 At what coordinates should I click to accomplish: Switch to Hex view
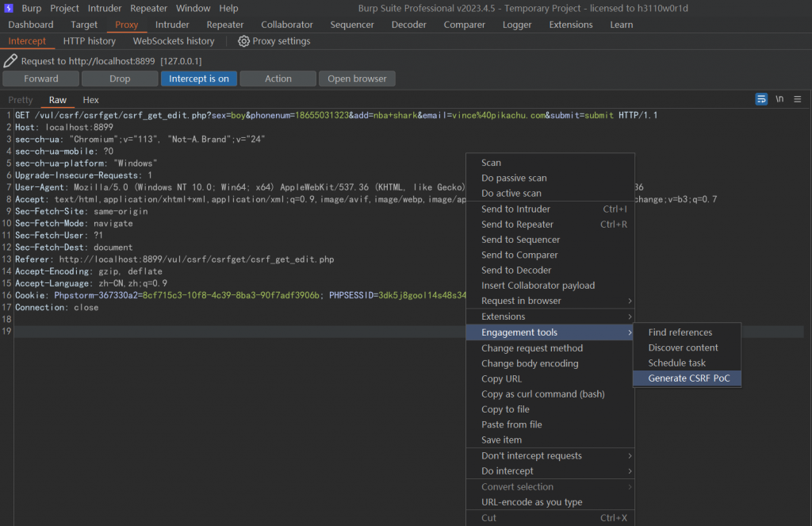[91, 100]
